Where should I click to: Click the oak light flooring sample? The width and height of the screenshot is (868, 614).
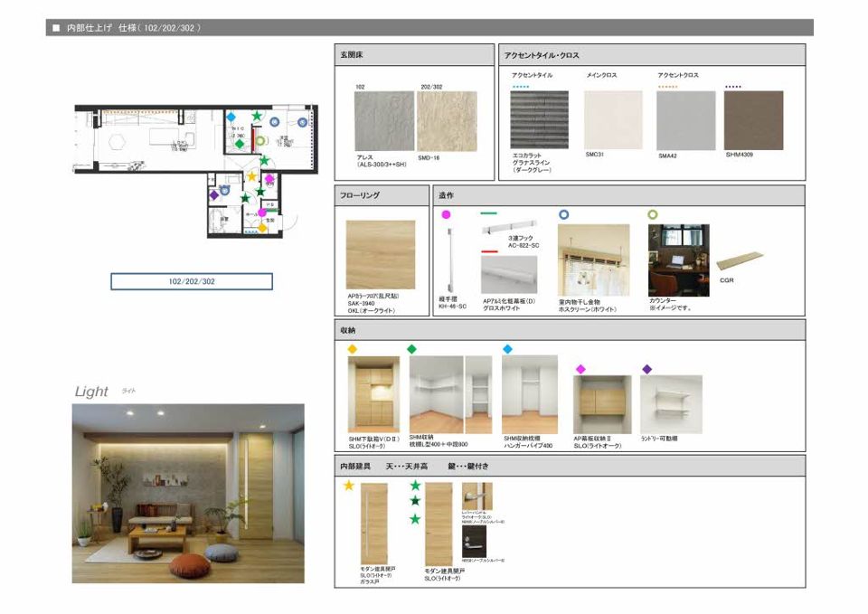point(381,255)
